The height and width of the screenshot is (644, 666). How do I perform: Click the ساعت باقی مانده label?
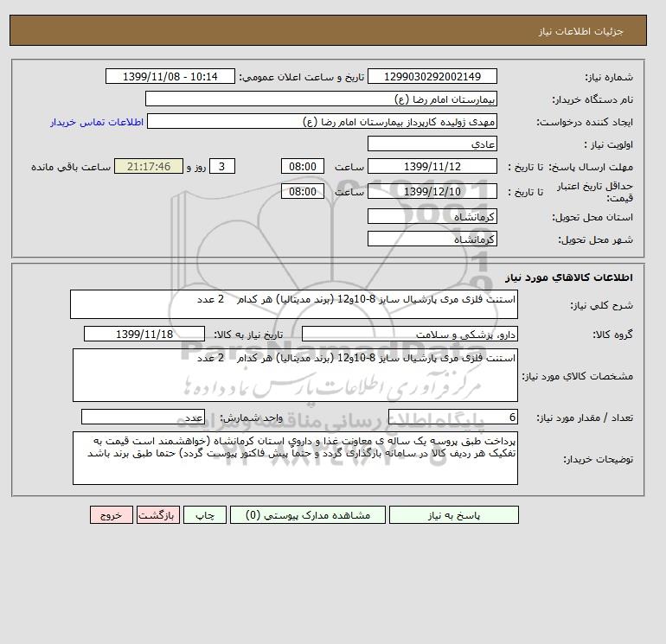[x=71, y=167]
